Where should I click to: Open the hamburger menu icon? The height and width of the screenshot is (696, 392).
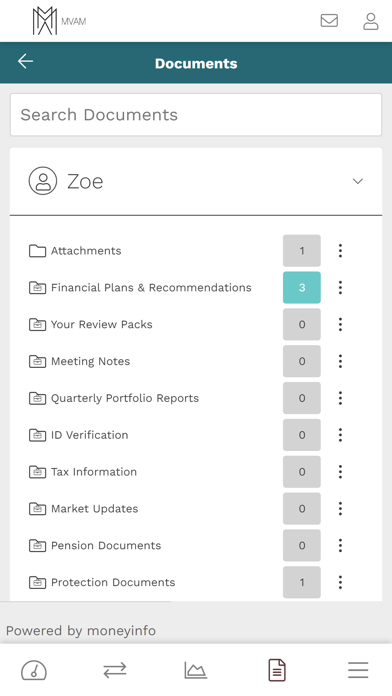[358, 670]
